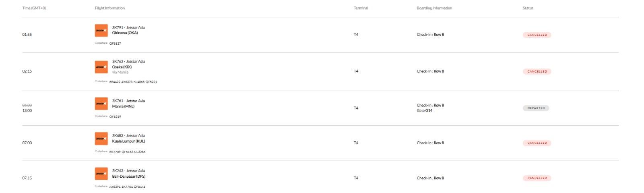Click the Time (GMT+8) column header
This screenshot has height=193, width=644.
(34, 8)
